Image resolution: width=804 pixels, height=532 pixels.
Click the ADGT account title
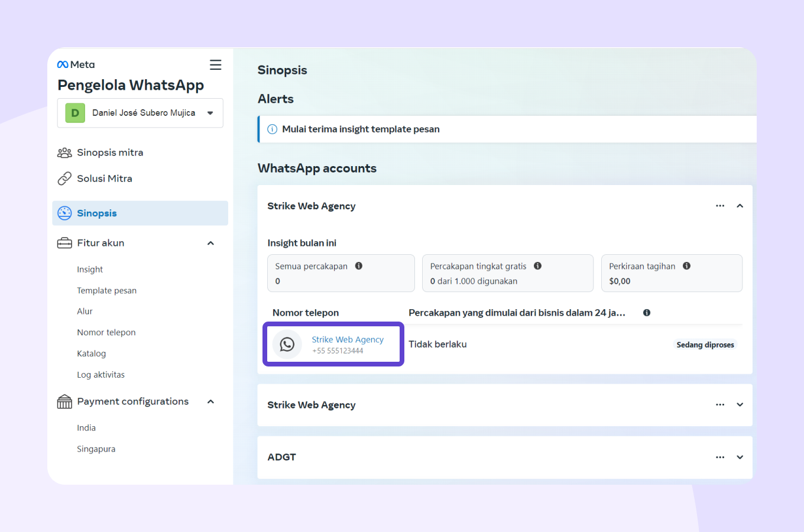coord(282,458)
